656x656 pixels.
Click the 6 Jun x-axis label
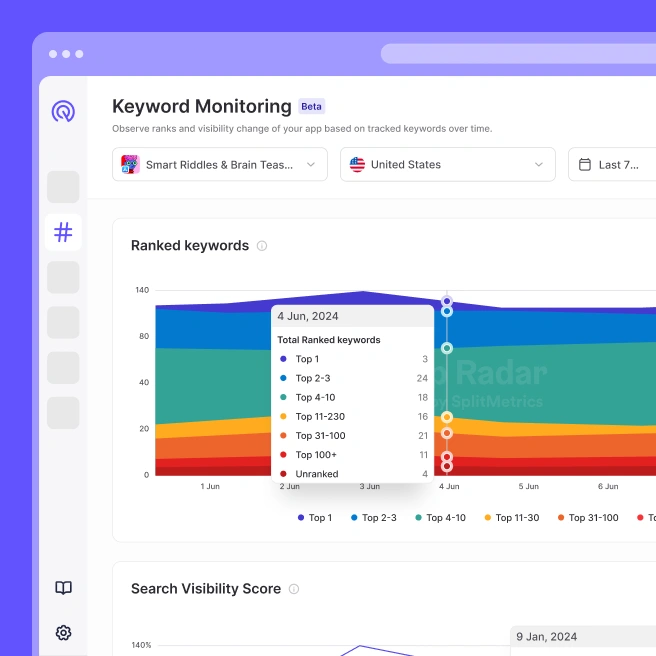[x=608, y=487]
